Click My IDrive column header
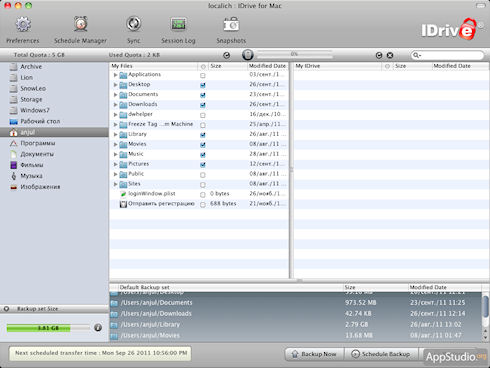The width and height of the screenshot is (490, 368). pos(337,66)
